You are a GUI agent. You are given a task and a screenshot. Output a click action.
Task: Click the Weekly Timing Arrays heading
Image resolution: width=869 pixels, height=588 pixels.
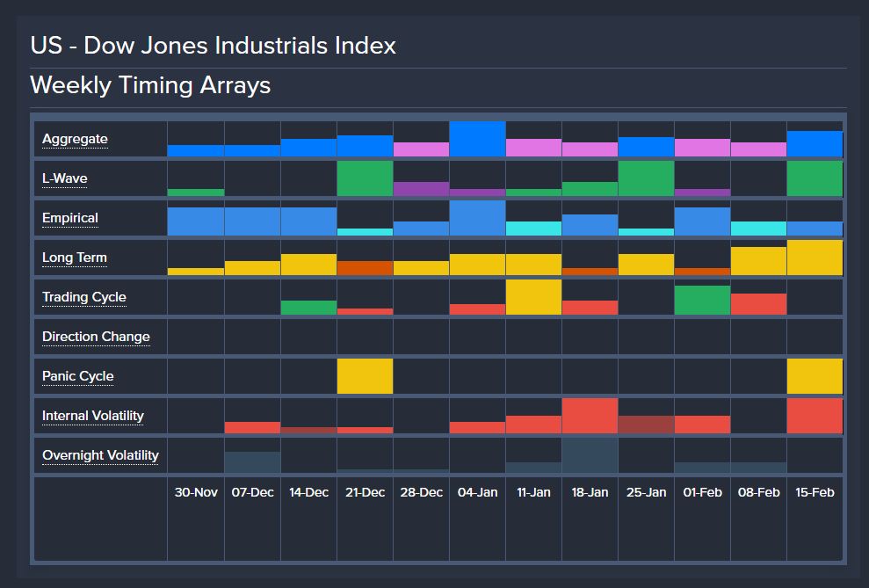click(x=150, y=85)
